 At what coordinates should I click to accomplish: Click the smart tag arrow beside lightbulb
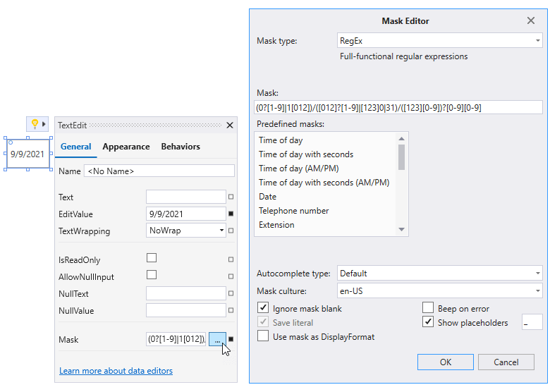click(x=44, y=124)
